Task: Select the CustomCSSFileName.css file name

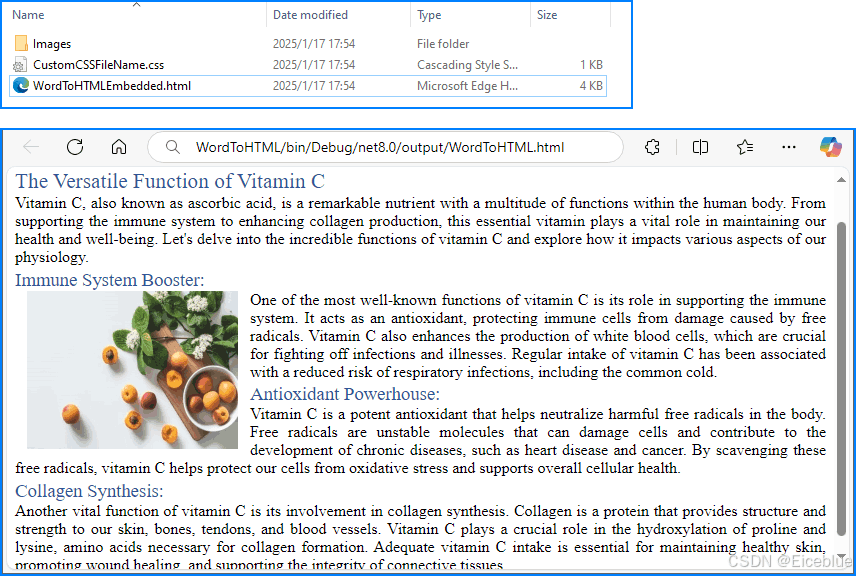Action: pos(98,64)
